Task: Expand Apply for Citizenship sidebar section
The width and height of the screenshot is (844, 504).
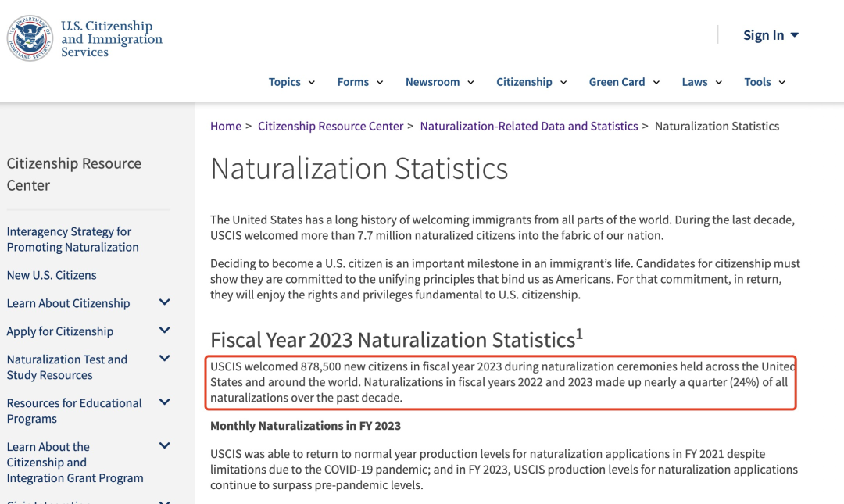Action: pos(164,331)
